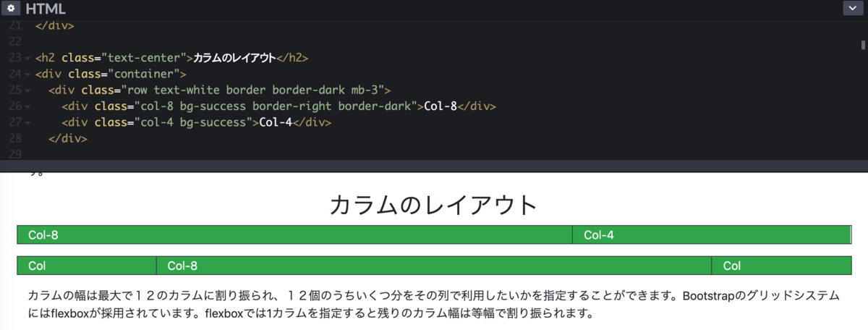Place cursor in the div class="container" line
The image size is (868, 330).
pyautogui.click(x=111, y=74)
